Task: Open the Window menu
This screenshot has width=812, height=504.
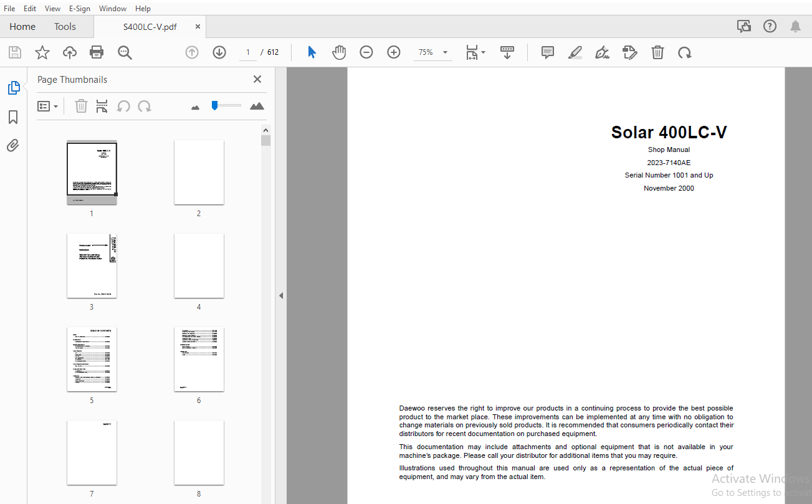Action: pos(113,9)
